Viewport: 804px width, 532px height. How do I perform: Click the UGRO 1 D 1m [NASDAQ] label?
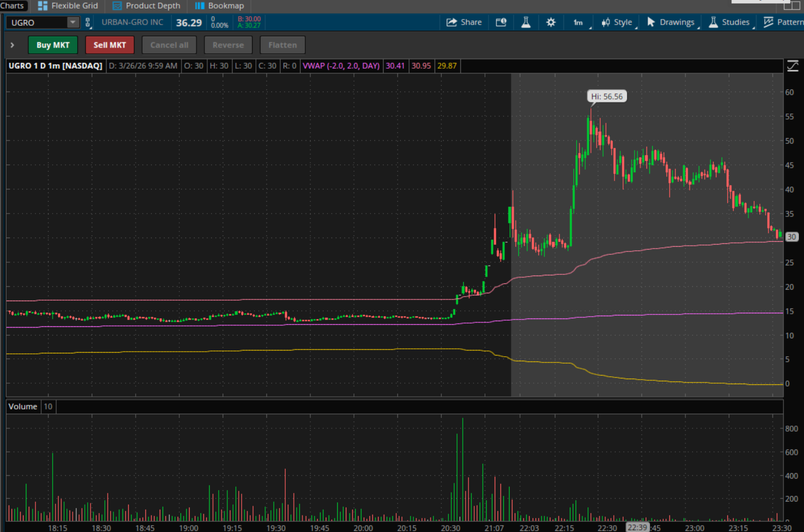56,66
